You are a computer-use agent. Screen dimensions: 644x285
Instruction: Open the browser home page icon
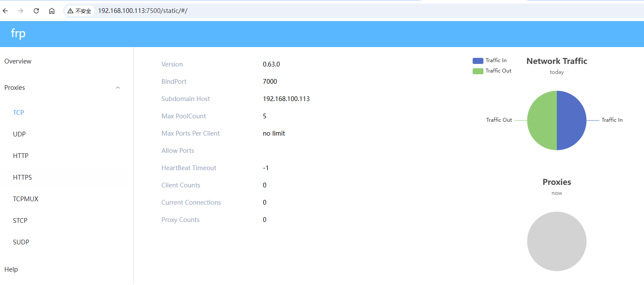pos(52,11)
